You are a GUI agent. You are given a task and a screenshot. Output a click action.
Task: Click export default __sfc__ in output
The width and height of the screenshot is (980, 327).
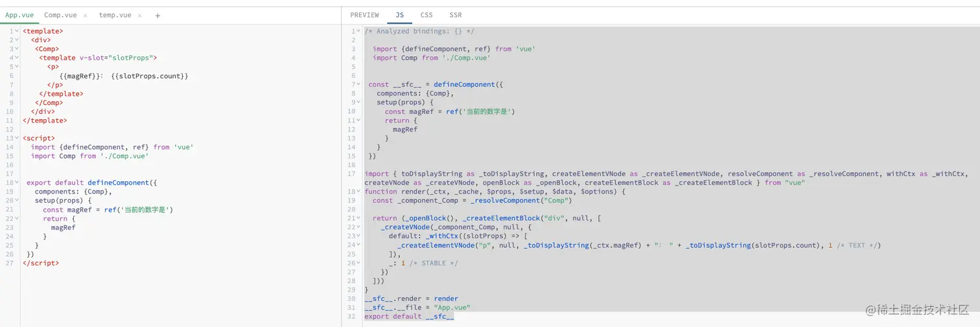tap(409, 317)
